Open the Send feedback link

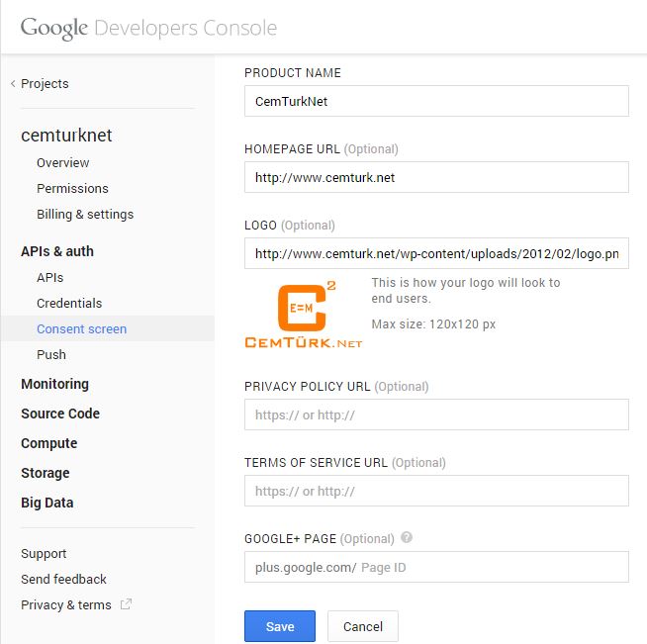pos(63,580)
